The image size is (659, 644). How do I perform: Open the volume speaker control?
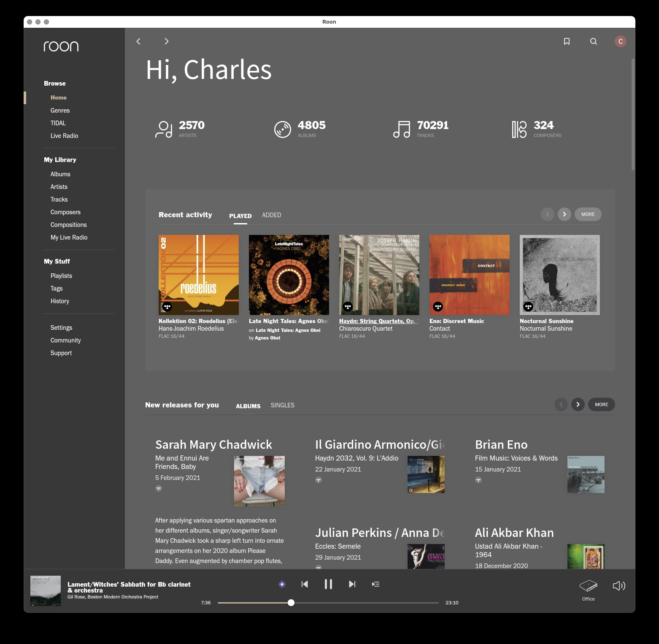pos(619,586)
